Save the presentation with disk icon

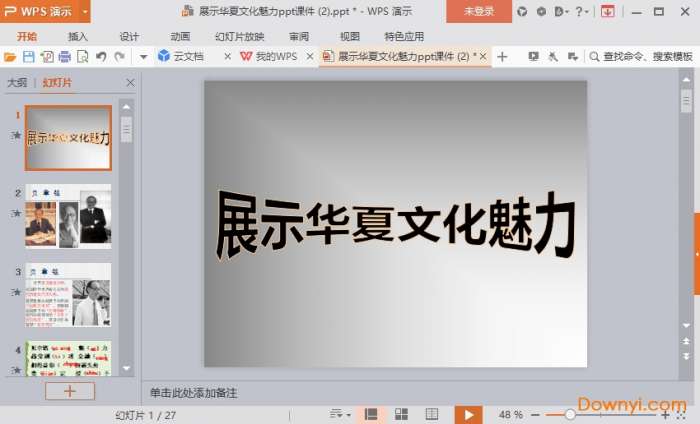point(29,57)
